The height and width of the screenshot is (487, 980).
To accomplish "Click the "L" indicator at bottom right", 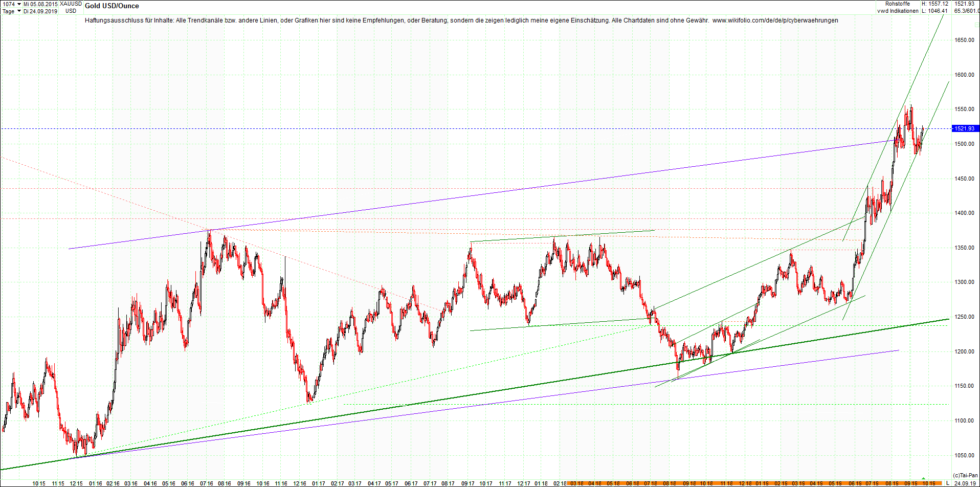I will tap(947, 483).
